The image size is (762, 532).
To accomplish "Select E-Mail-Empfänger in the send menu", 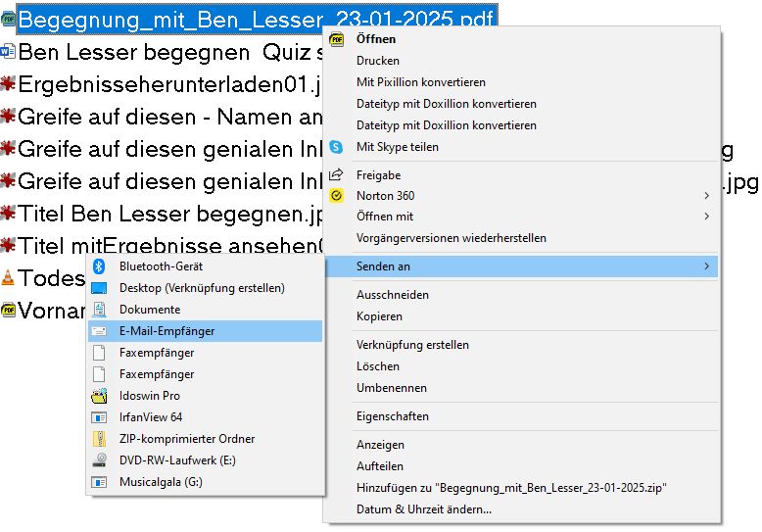I will click(x=167, y=331).
